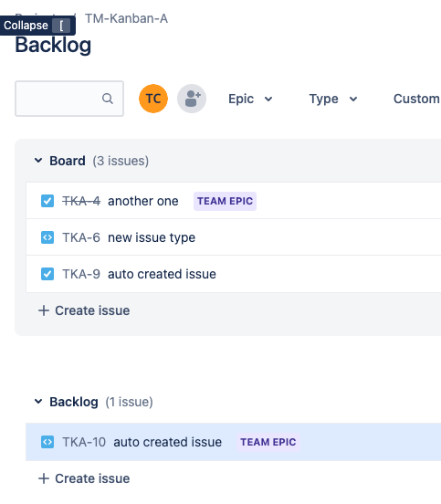The height and width of the screenshot is (504, 441).
Task: Collapse the Board section chevron
Action: tap(38, 160)
